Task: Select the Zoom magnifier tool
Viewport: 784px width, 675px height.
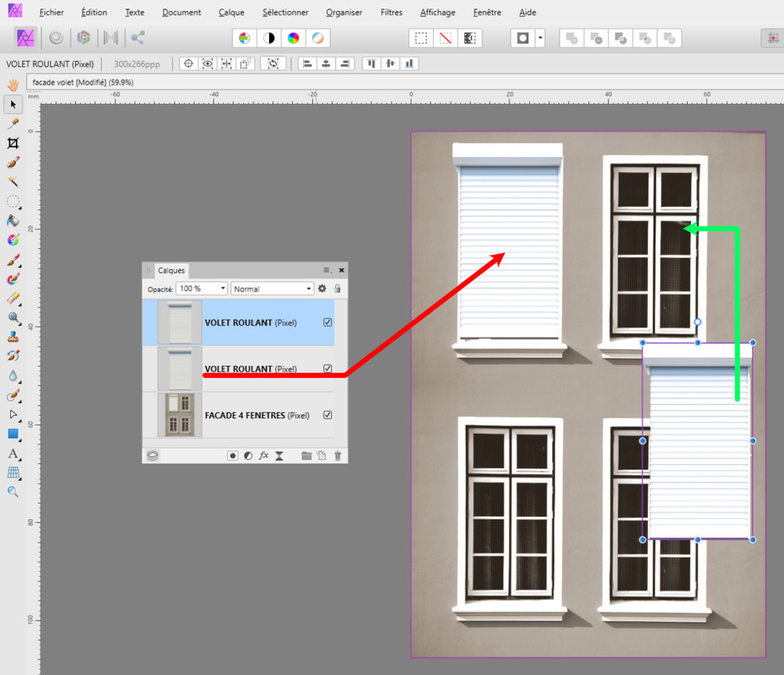Action: (13, 492)
